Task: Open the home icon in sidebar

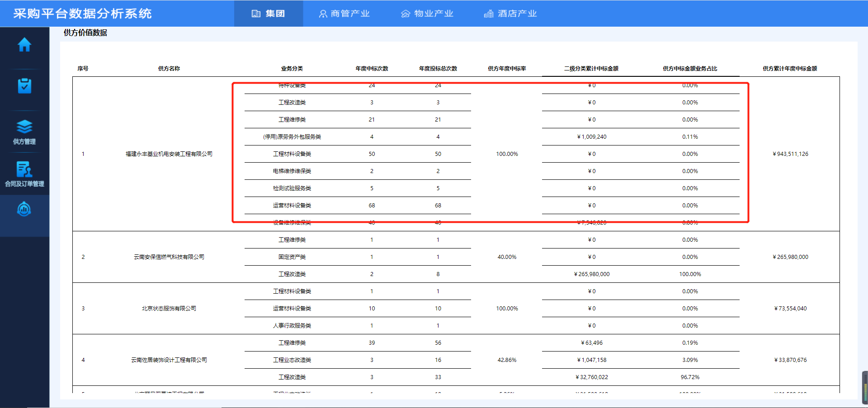Action: click(24, 44)
